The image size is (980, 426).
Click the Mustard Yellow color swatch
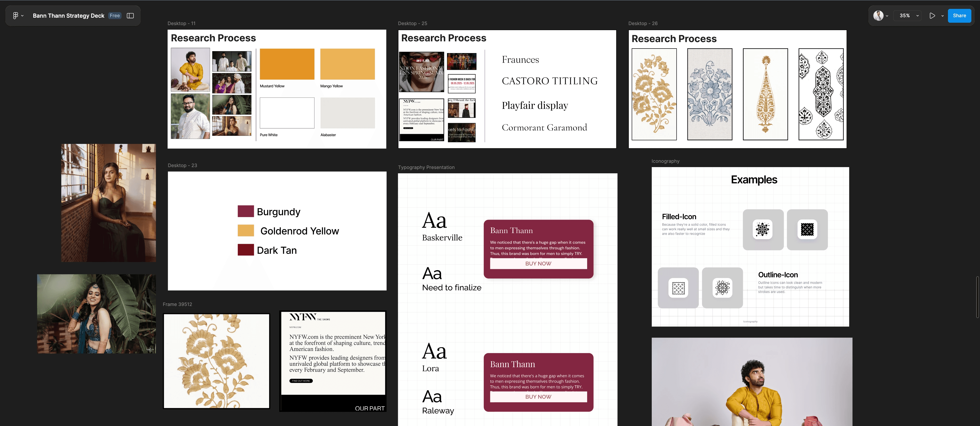pyautogui.click(x=287, y=64)
